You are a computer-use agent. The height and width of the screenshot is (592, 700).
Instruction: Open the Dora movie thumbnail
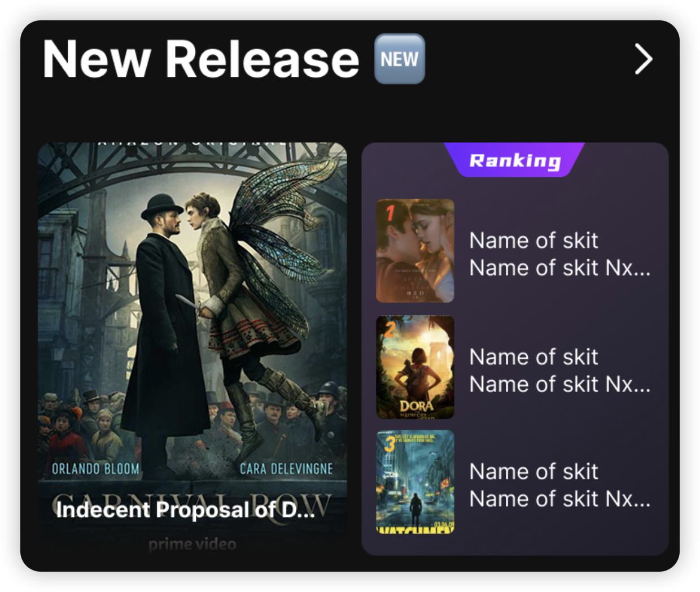pos(415,367)
